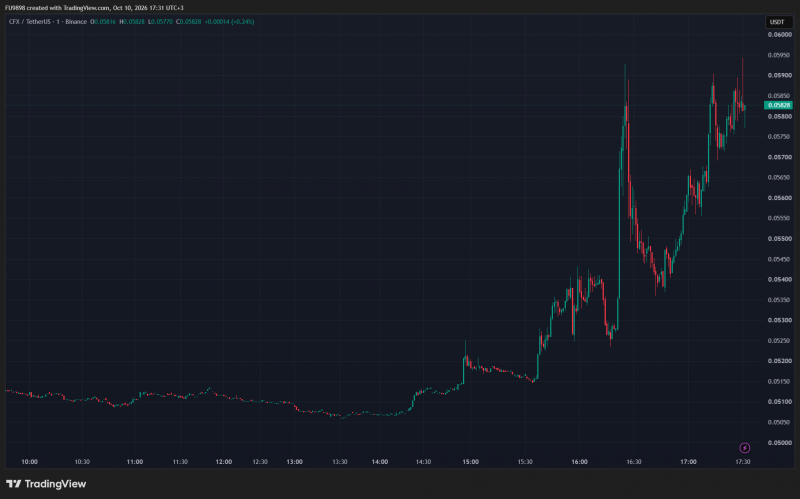Open the USDT currency selector
Screen dimensions: 800x499
(x=777, y=22)
